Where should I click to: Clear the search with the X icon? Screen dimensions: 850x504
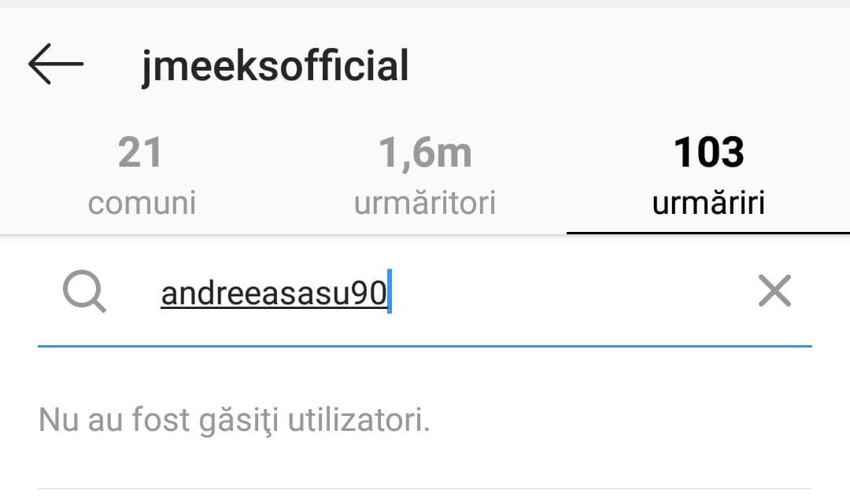774,291
